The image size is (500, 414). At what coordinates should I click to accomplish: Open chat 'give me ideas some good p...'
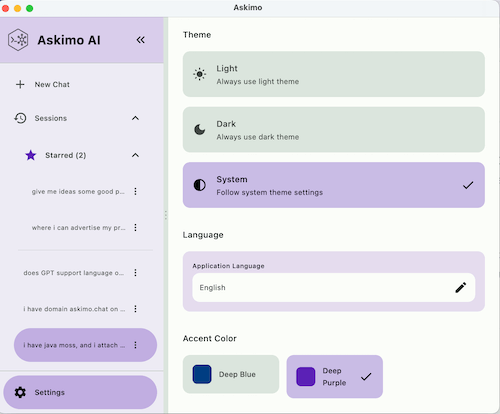click(x=78, y=191)
